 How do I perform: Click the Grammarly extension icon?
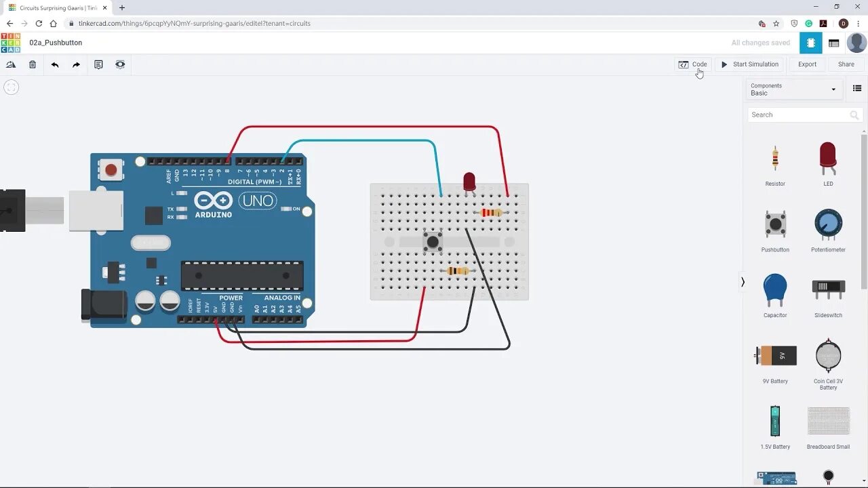(x=809, y=23)
